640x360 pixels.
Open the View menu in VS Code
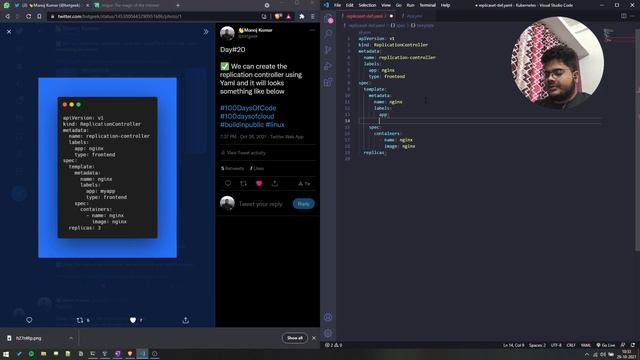tap(386, 5)
